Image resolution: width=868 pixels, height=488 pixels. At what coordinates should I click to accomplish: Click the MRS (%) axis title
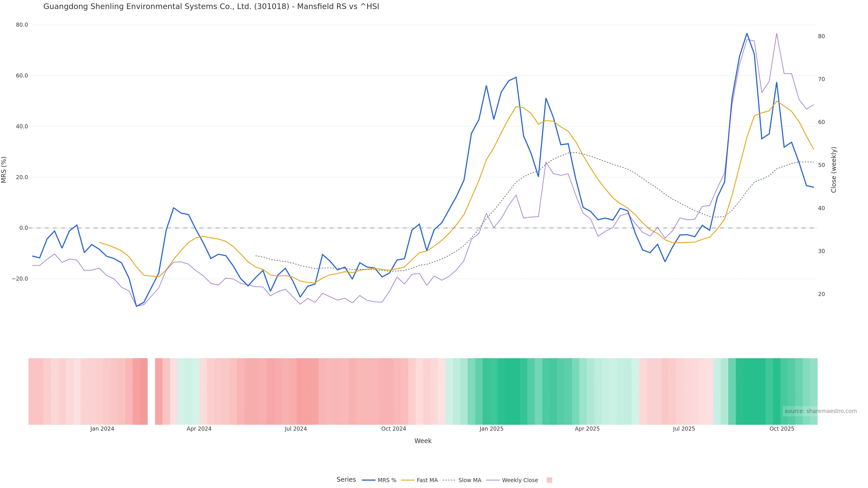pos(4,169)
